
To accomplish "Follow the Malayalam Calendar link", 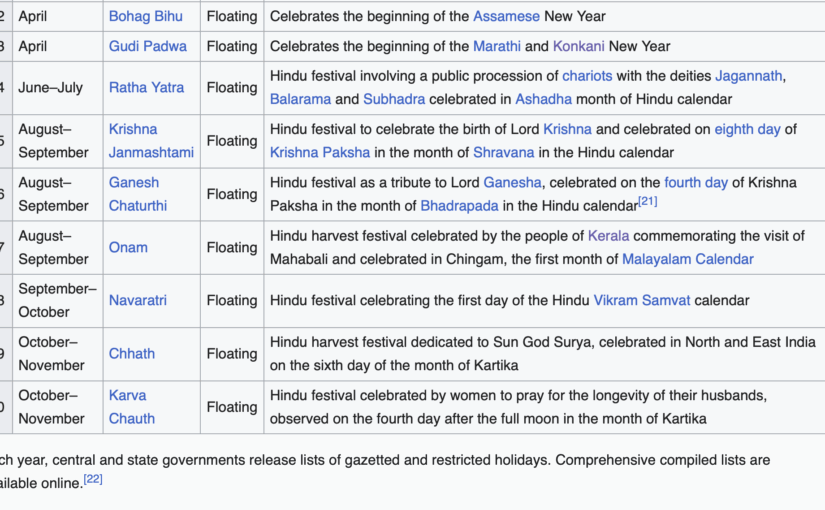I will pos(688,259).
